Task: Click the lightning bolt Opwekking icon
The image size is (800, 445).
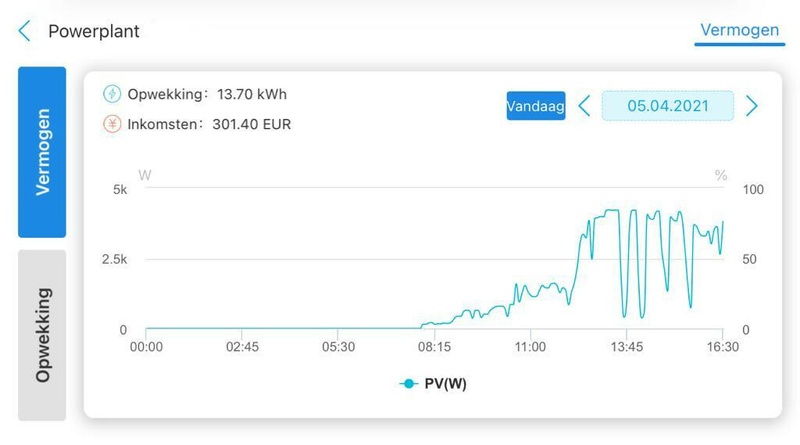Action: click(112, 94)
